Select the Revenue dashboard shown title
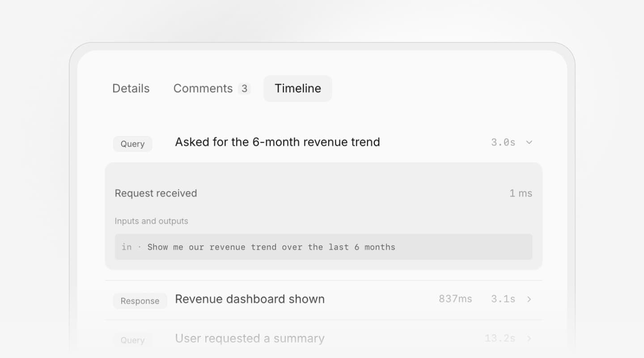 [x=250, y=299]
